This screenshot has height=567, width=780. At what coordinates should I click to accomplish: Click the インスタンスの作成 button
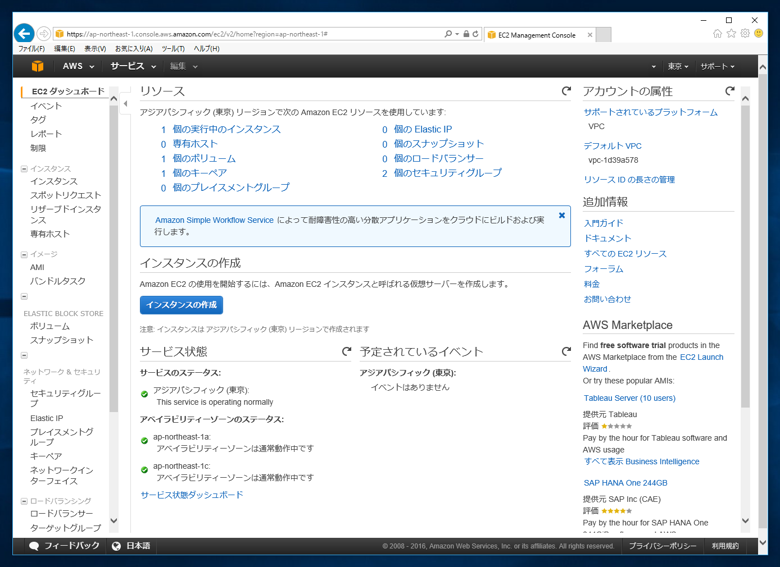point(182,305)
